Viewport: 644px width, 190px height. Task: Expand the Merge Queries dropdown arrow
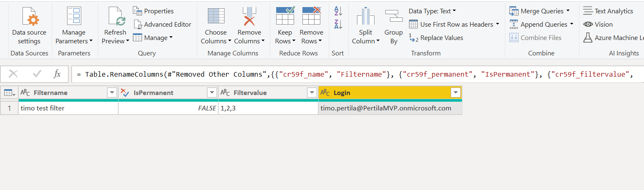(568, 11)
